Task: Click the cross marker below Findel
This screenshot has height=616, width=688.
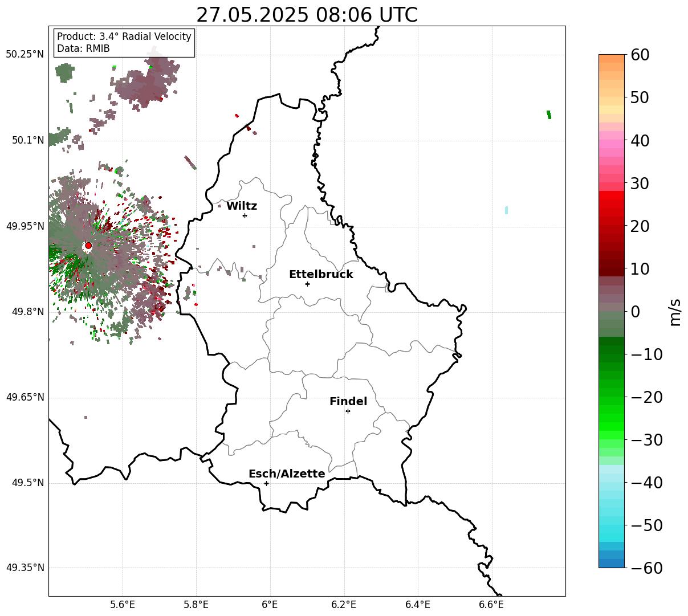Action: (x=348, y=411)
